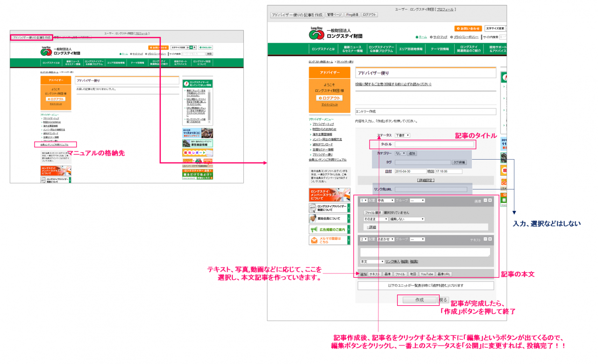Click アドバイザー便りの記事を作成 button right screenshot
This screenshot has width=598, height=364.
click(297, 15)
